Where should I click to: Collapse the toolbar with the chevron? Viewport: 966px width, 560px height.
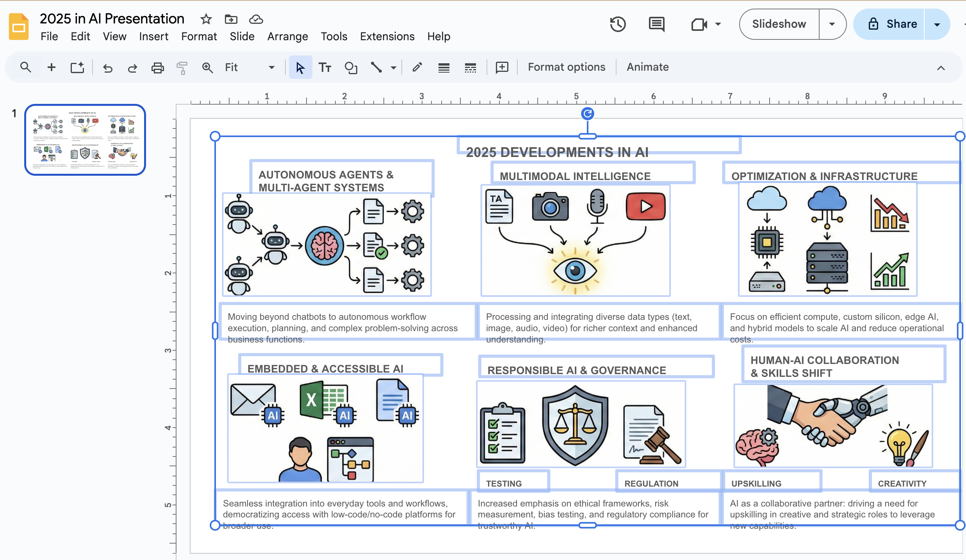(x=941, y=68)
